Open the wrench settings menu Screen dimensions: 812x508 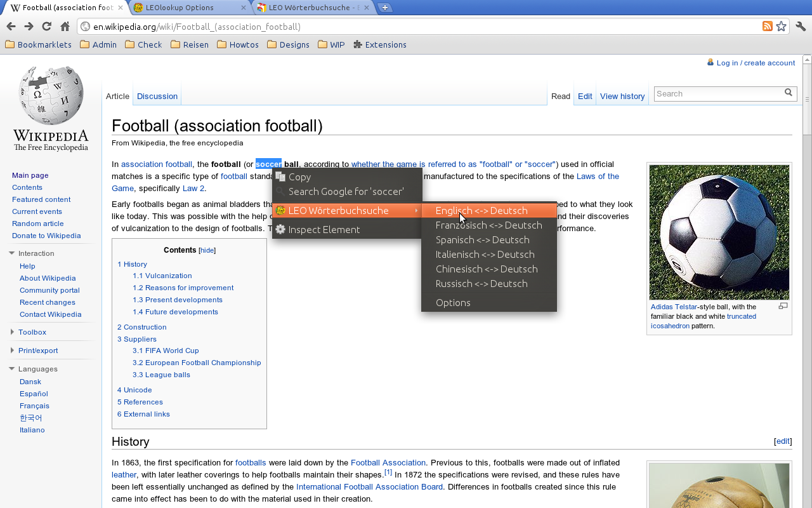(801, 27)
